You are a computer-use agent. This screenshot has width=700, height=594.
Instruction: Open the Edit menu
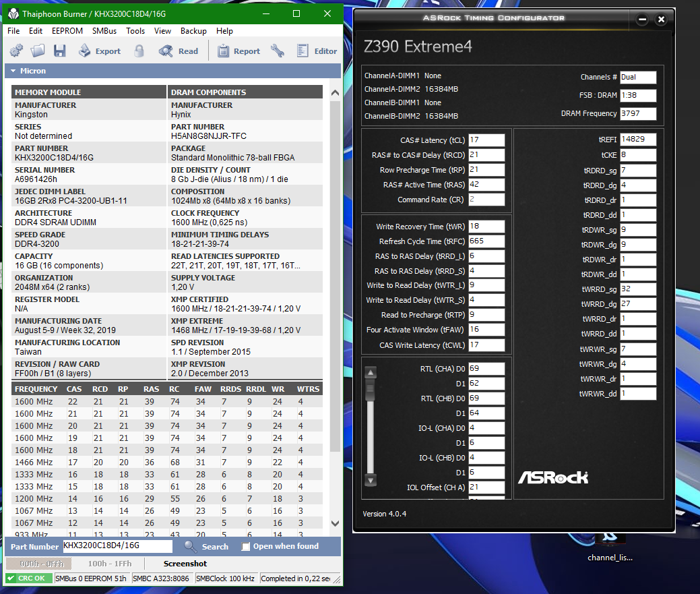click(x=36, y=31)
